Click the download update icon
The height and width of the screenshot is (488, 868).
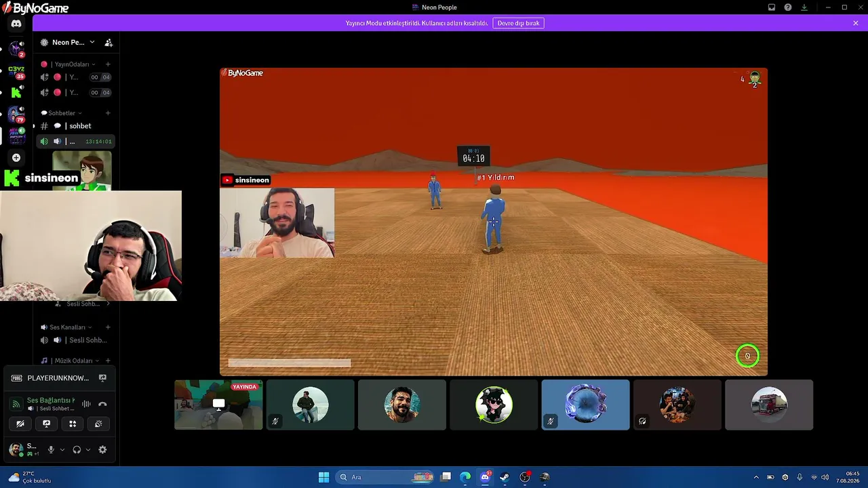coord(804,7)
